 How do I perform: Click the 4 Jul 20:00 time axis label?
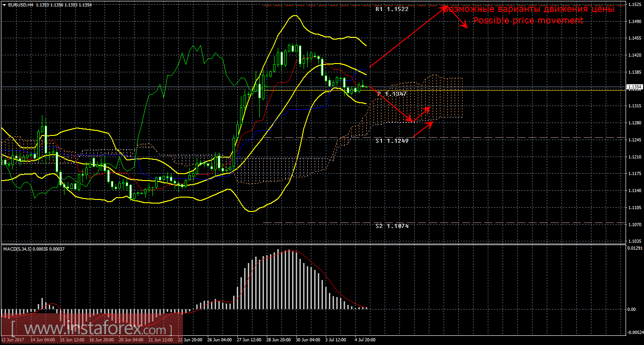coord(365,340)
